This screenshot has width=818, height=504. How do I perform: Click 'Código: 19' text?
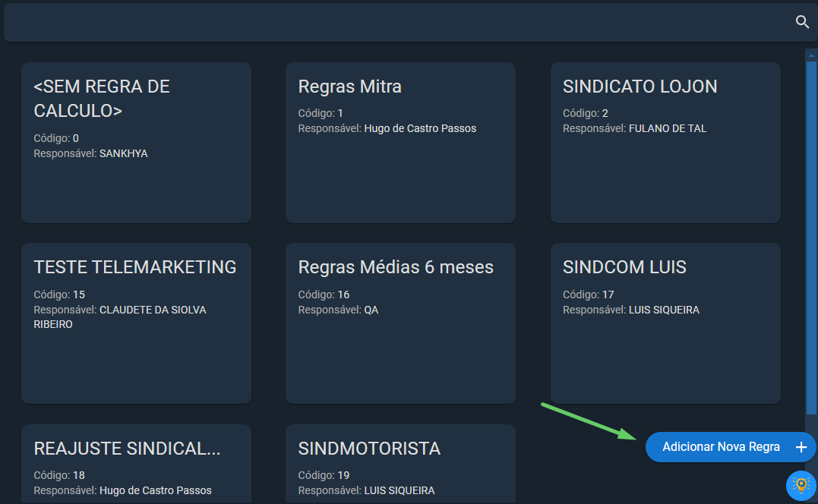click(324, 475)
